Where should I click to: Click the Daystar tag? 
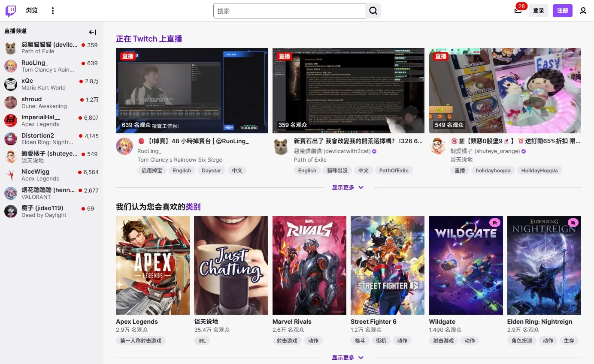pos(212,170)
